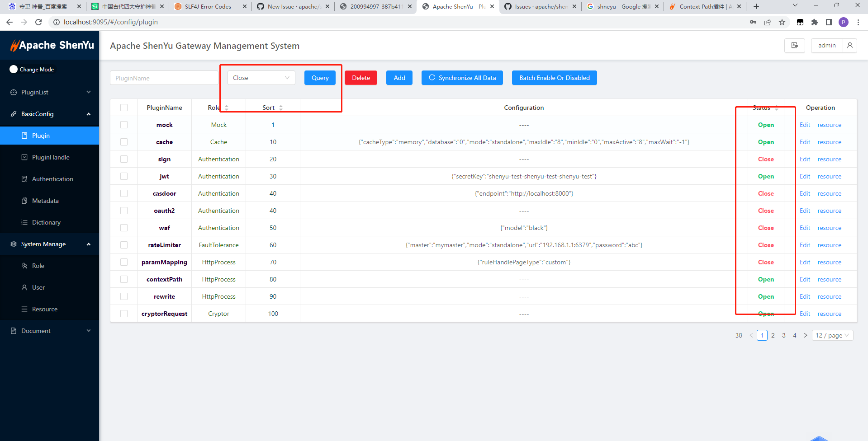Open the PluginList menu icon
The image size is (868, 441).
pyautogui.click(x=14, y=92)
